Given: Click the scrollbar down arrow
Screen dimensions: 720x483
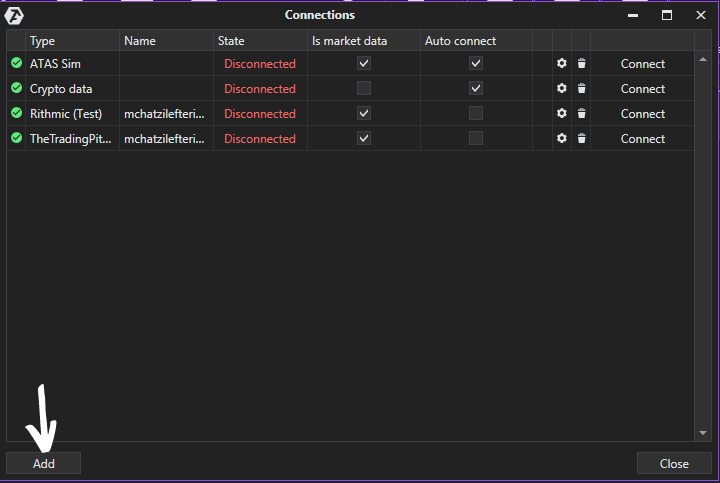Looking at the screenshot, I should [701, 433].
